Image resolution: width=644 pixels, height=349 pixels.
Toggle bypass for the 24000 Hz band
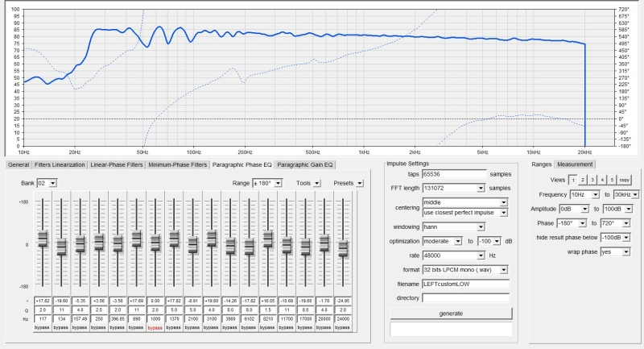(344, 329)
